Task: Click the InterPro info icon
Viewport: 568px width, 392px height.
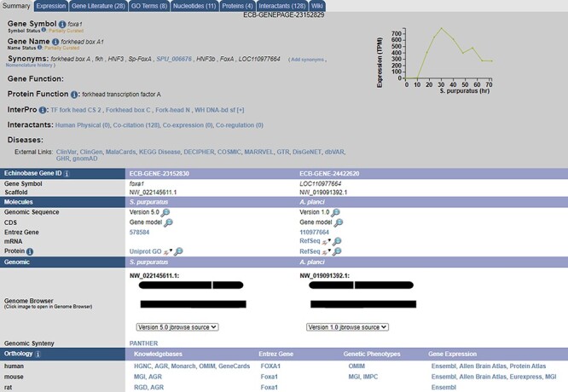Action: (x=44, y=110)
